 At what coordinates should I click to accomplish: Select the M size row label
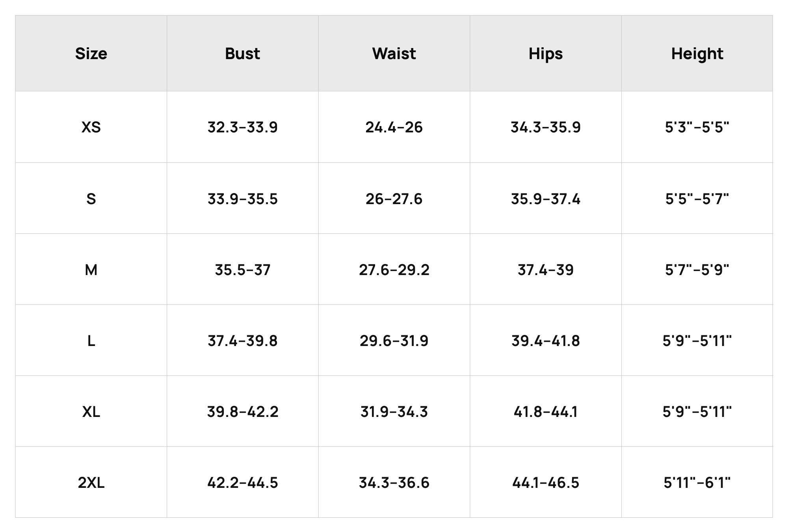coord(91,270)
